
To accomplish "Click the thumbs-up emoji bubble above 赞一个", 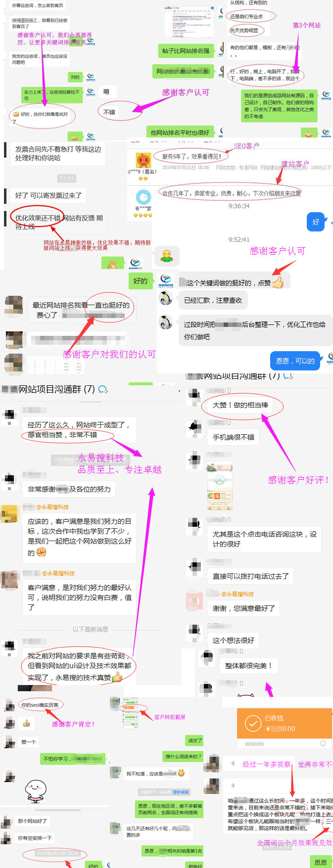I will (x=27, y=724).
